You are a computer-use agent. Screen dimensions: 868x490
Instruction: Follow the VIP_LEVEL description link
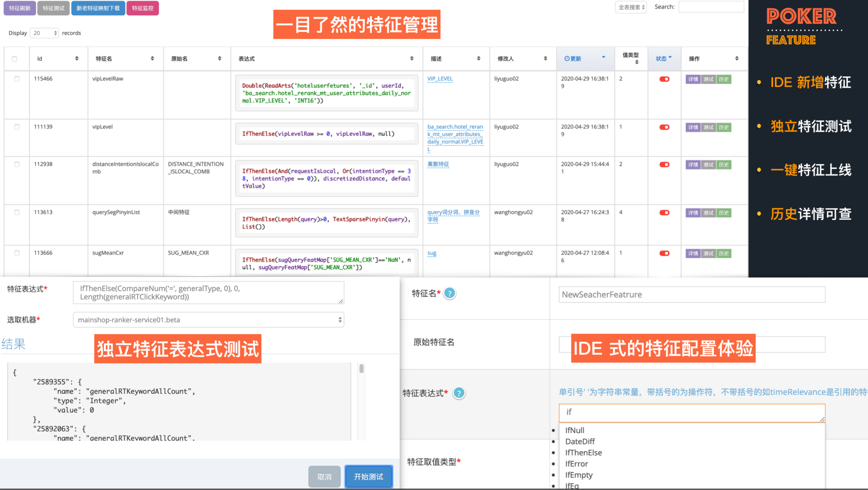440,78
